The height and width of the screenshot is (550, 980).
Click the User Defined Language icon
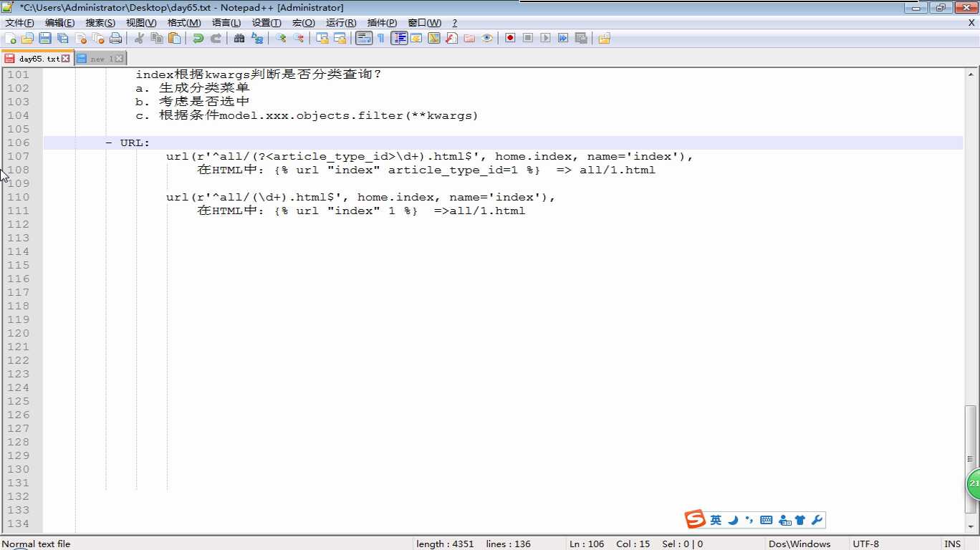coord(416,38)
